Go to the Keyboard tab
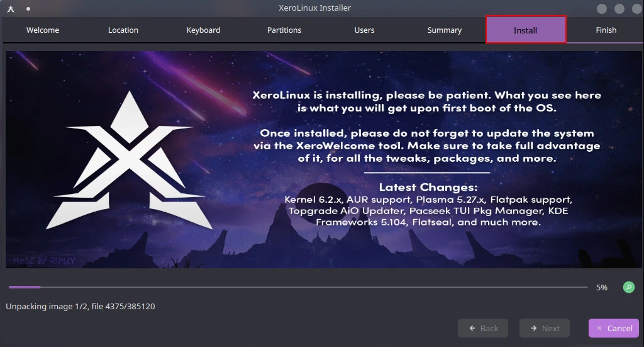Viewport: 644px width, 347px height. (x=203, y=30)
